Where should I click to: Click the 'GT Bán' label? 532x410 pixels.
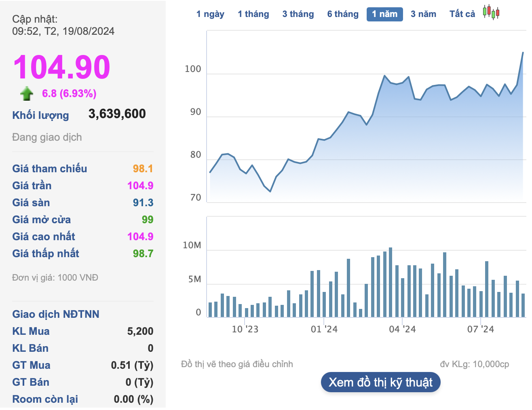point(31,382)
